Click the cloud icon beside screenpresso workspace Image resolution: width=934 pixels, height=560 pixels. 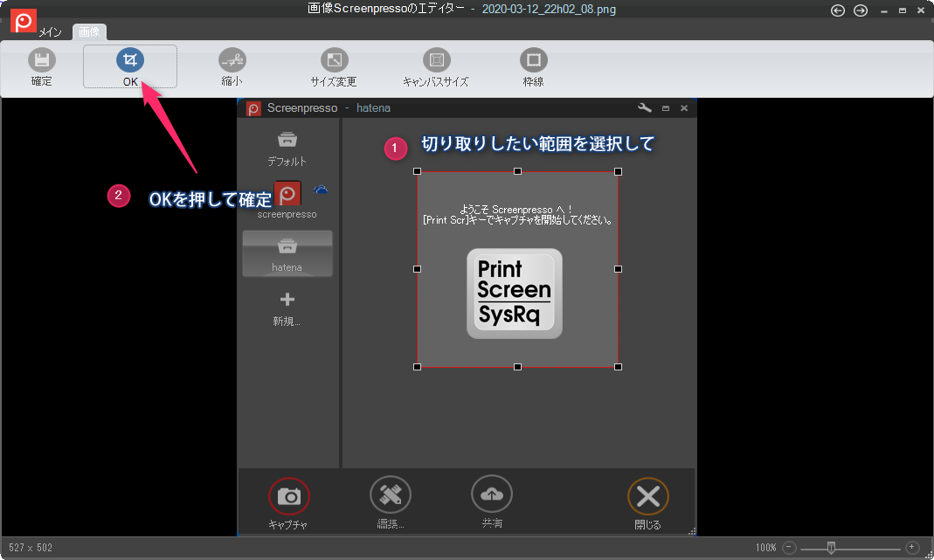click(321, 190)
